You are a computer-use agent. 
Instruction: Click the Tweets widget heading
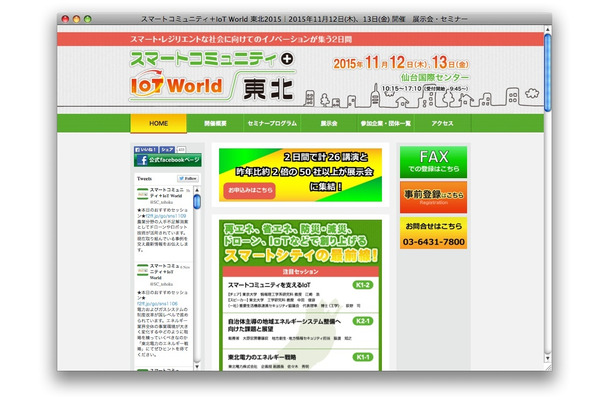tap(144, 179)
